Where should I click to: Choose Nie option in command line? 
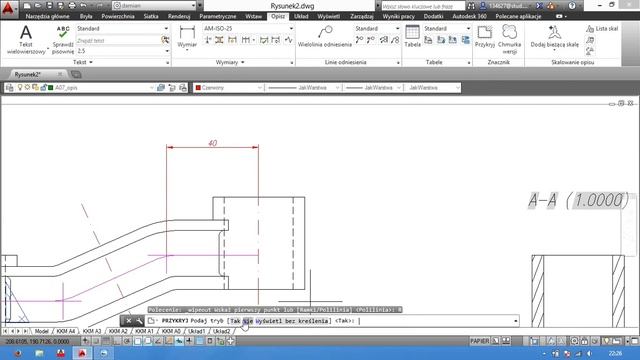tap(248, 321)
